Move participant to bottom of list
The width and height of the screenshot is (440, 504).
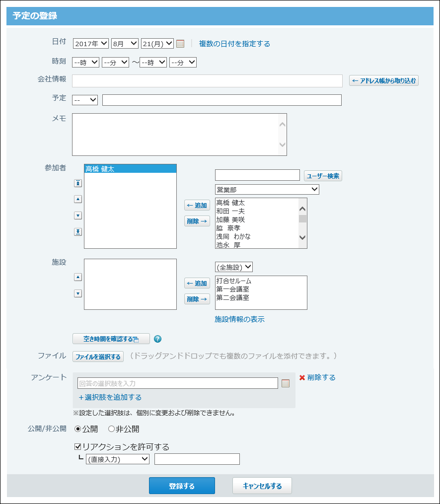[x=78, y=232]
